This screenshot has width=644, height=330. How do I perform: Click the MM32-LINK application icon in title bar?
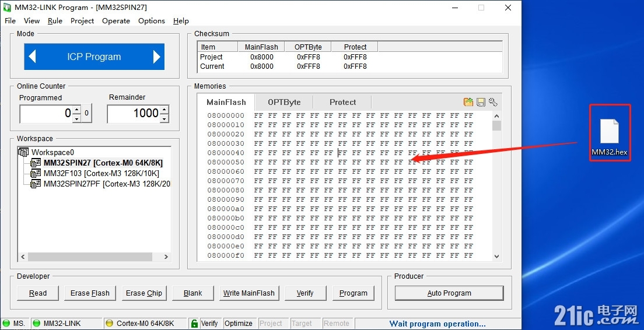[7, 8]
